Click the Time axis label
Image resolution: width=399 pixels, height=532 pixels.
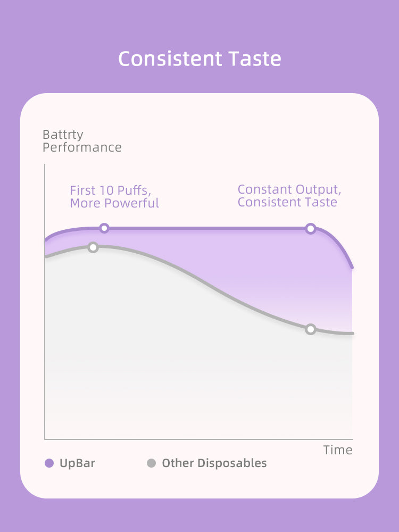click(338, 450)
